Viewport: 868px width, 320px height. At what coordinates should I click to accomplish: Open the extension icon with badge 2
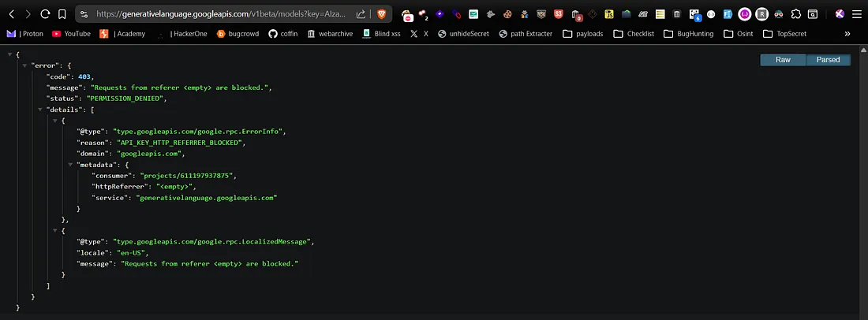(424, 14)
